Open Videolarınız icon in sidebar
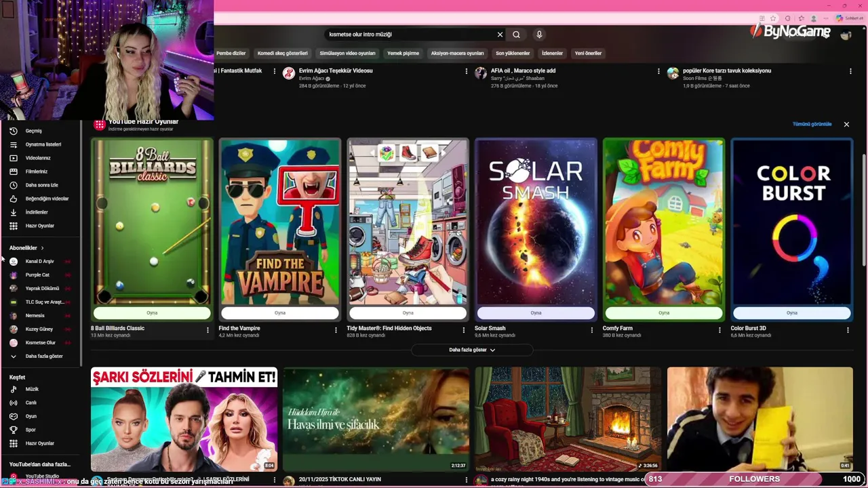Screen dimensions: 868x488 13,158
